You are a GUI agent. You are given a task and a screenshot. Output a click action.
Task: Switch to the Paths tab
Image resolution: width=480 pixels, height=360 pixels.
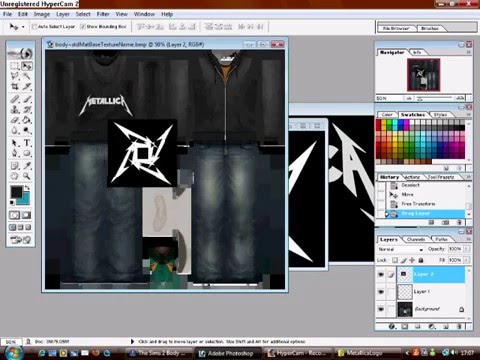coord(441,239)
